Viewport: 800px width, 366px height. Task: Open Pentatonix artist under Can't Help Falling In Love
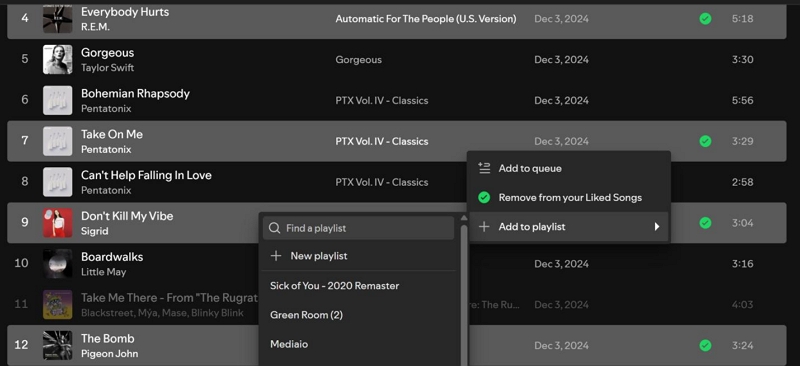[x=106, y=190]
